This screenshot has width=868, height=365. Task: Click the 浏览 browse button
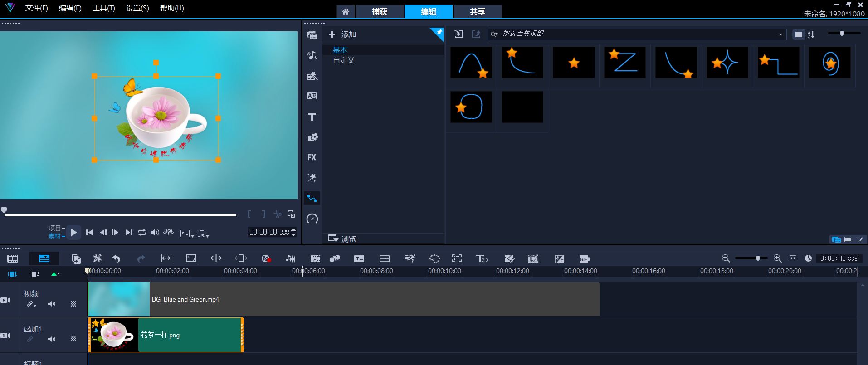click(342, 238)
